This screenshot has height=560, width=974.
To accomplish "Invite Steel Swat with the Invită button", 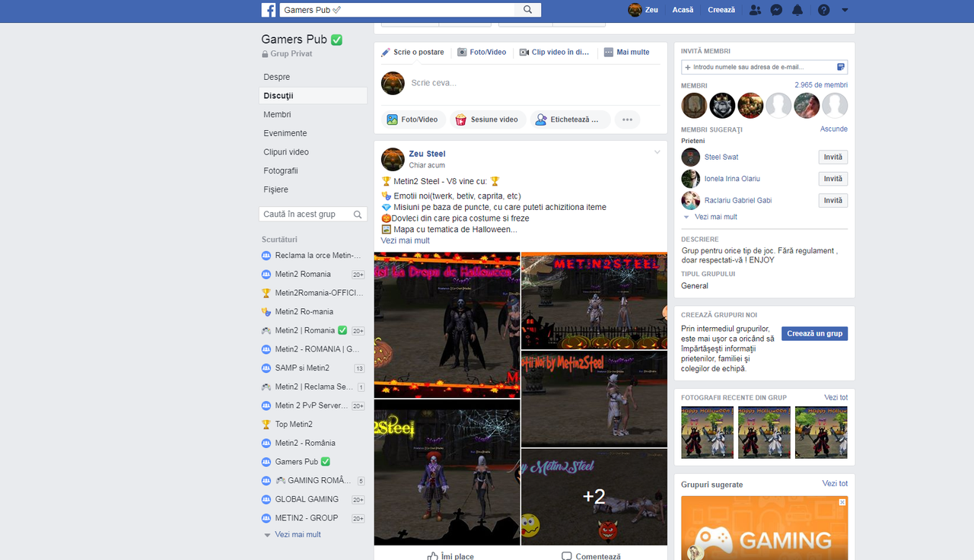I will [832, 157].
